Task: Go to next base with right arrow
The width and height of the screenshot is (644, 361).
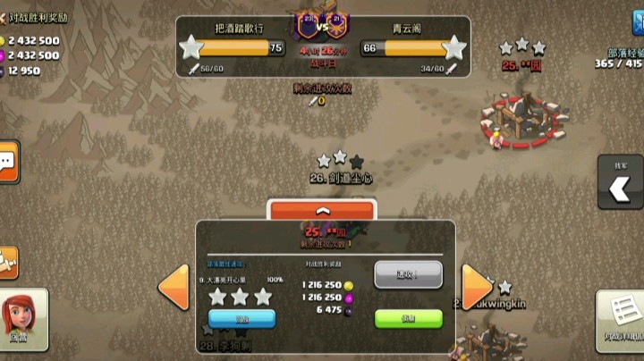Action: click(477, 287)
